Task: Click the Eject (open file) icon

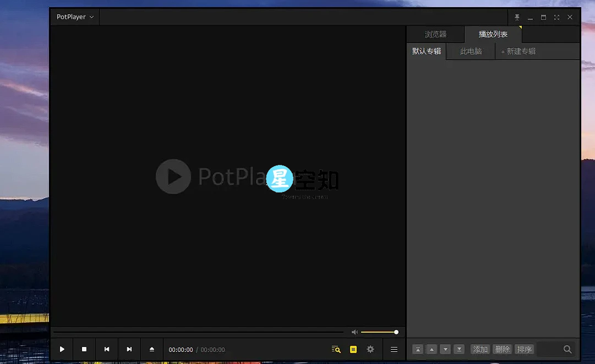Action: tap(151, 349)
